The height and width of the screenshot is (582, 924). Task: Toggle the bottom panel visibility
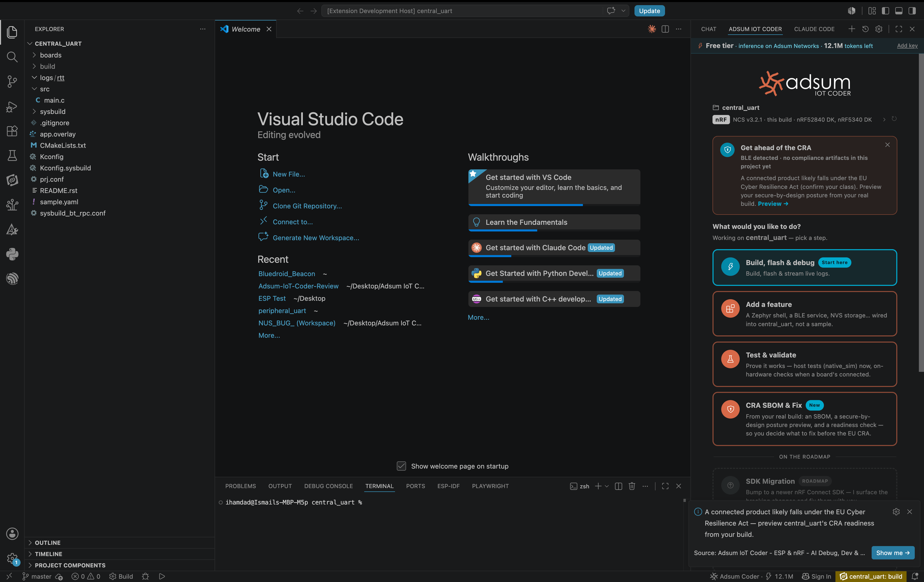click(899, 11)
